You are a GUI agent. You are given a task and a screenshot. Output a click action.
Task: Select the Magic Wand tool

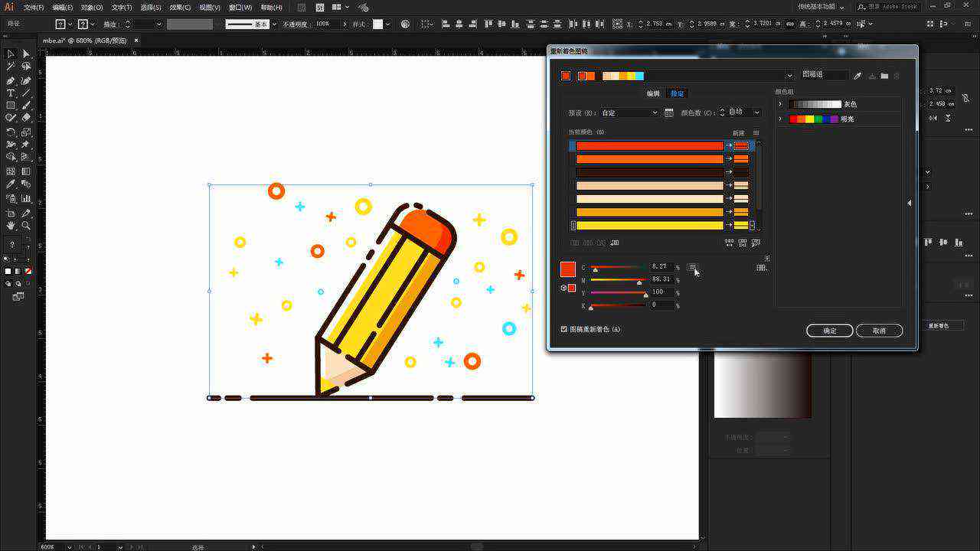pyautogui.click(x=11, y=67)
